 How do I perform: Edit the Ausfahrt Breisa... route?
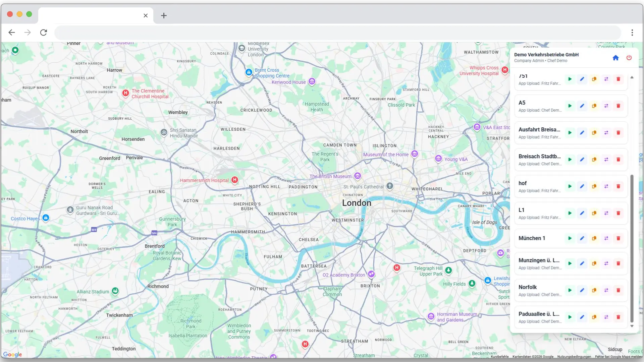(582, 133)
